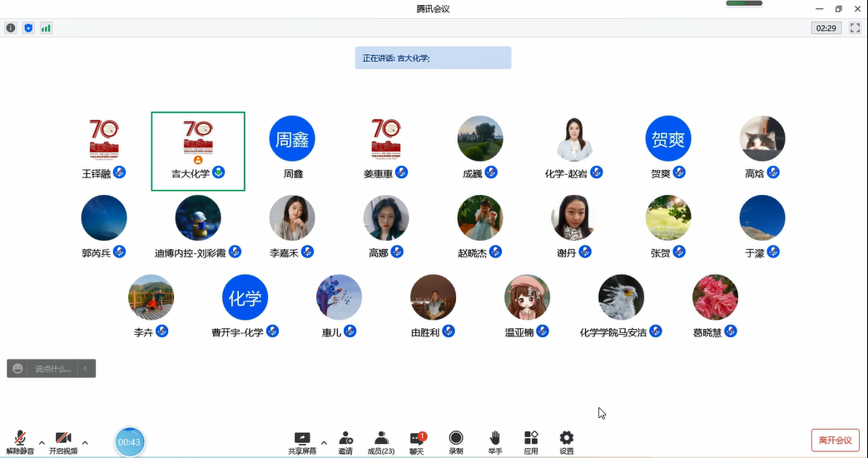Screen dimensions: 868x458
Task: Expand audio options arrow beside microphone
Action: click(42, 442)
